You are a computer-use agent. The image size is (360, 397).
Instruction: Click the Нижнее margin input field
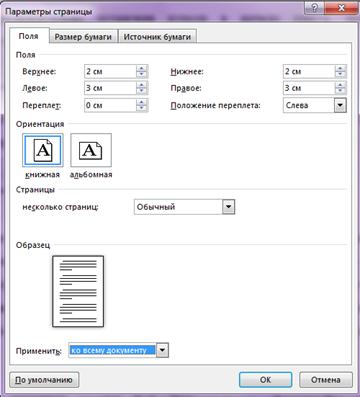[309, 71]
